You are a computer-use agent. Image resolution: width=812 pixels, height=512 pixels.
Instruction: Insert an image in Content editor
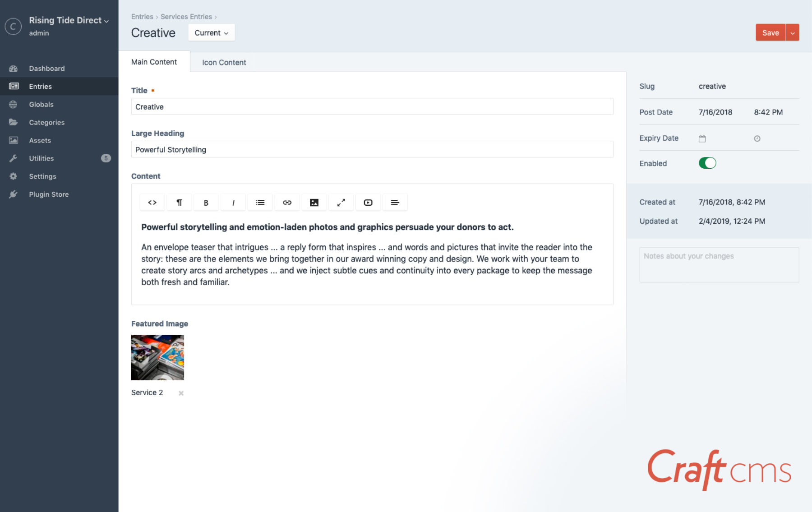coord(314,203)
